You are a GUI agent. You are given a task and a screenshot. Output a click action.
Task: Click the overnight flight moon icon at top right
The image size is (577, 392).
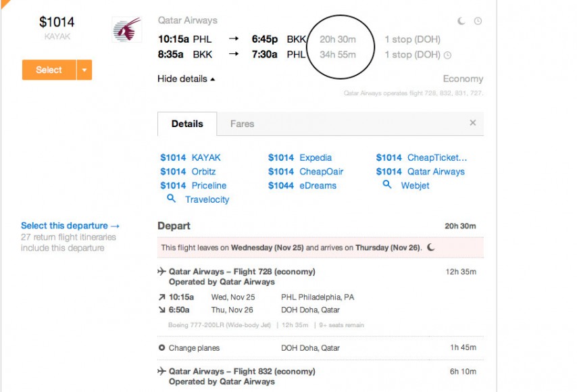pyautogui.click(x=461, y=21)
